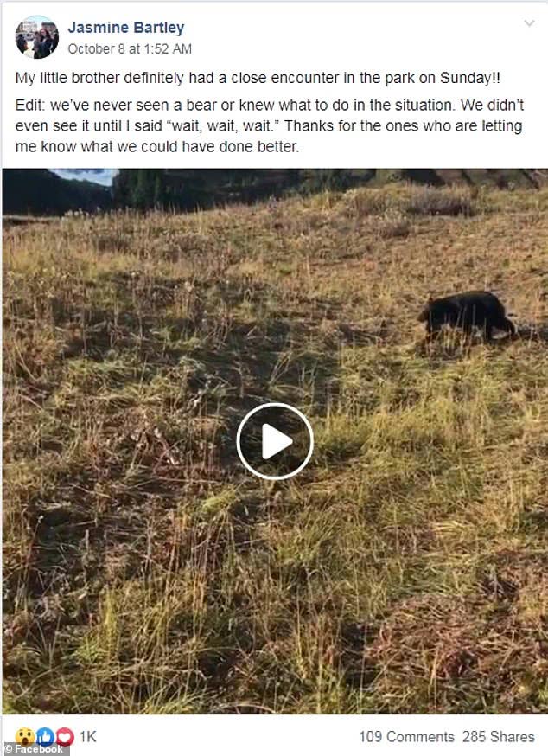Click the black bear in the video
The image size is (548, 756).
click(466, 317)
